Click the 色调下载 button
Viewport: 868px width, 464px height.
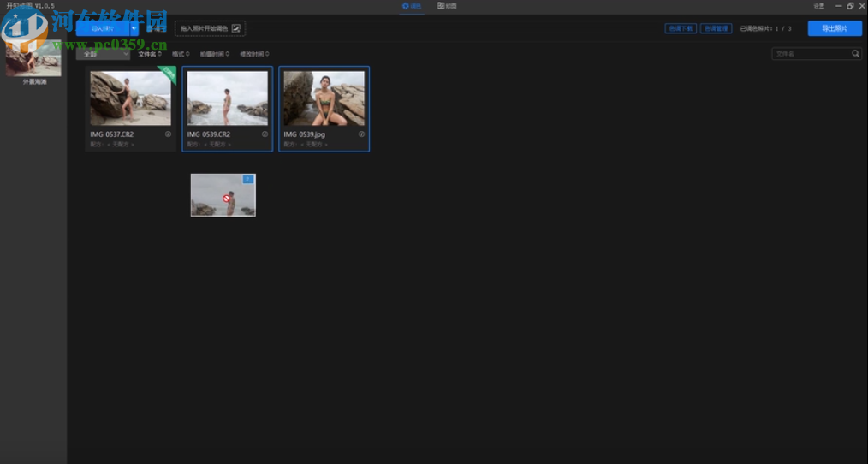pyautogui.click(x=681, y=28)
